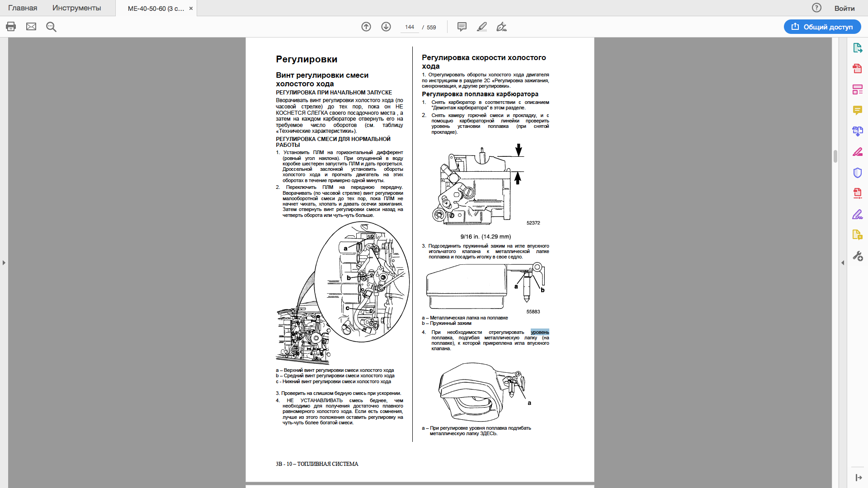Switch to the Главная tab
Screen dimensions: 868x488
(23, 8)
